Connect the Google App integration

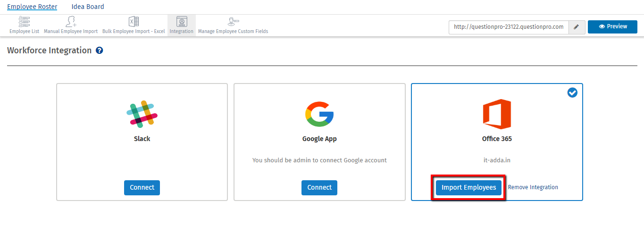click(x=319, y=187)
